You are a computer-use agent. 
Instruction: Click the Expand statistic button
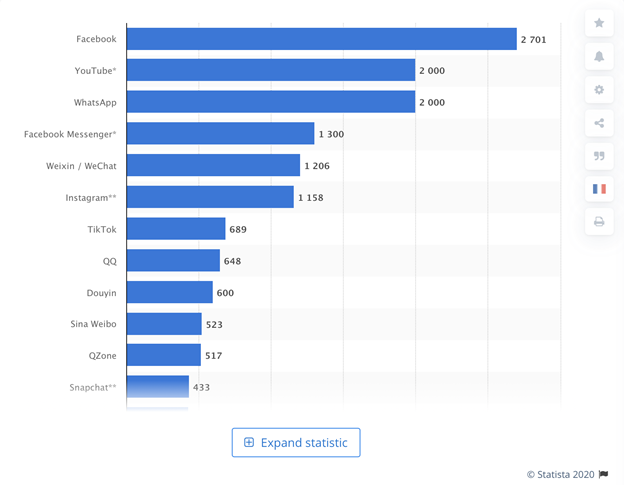(296, 442)
